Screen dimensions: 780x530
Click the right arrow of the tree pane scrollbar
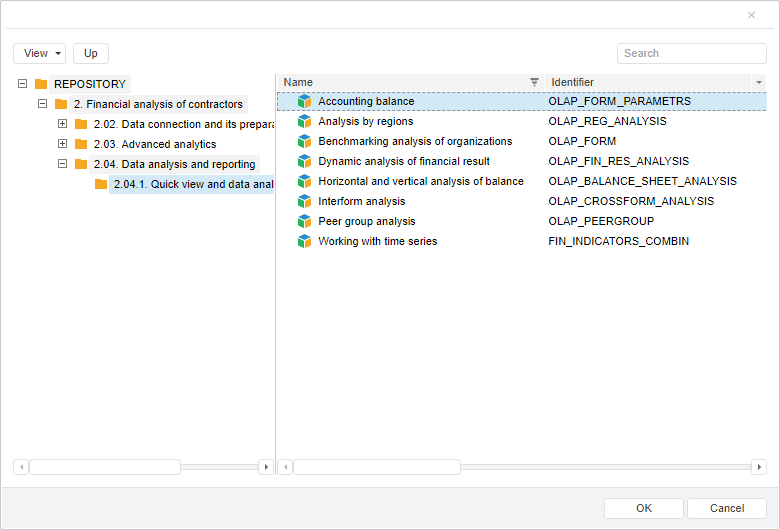click(266, 467)
